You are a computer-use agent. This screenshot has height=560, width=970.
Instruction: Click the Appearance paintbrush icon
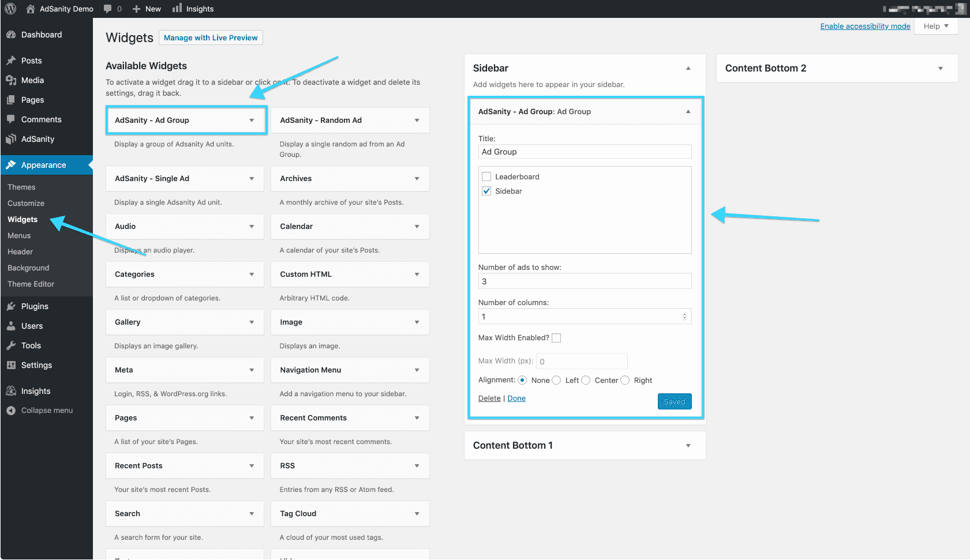[11, 165]
